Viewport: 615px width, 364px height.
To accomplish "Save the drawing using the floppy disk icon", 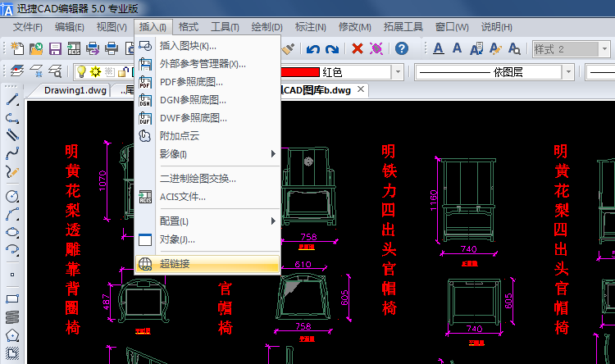I will point(55,48).
